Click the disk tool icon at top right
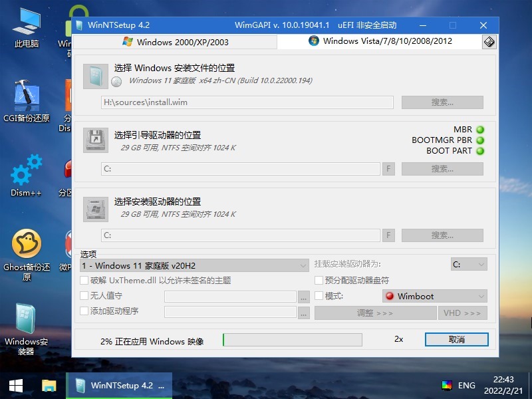This screenshot has height=399, width=532. pos(489,42)
